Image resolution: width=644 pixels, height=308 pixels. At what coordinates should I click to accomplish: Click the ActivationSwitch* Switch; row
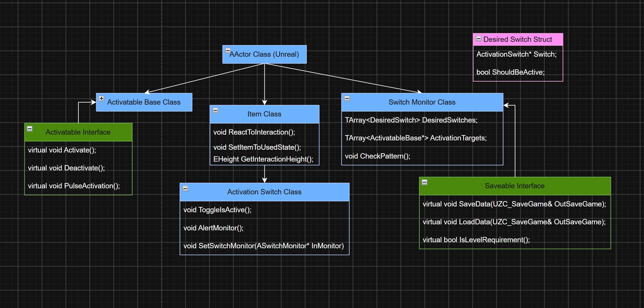[518, 54]
